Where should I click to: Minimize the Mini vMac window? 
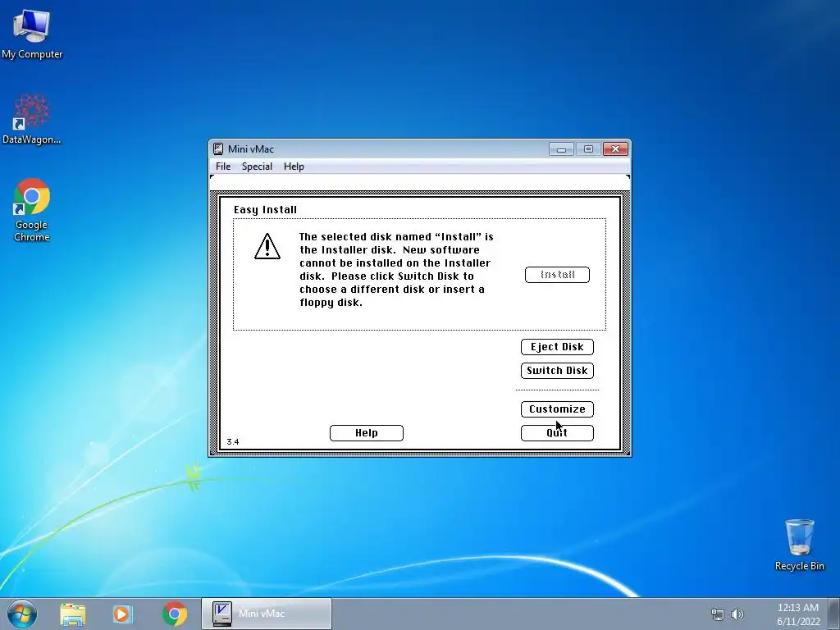coord(561,149)
